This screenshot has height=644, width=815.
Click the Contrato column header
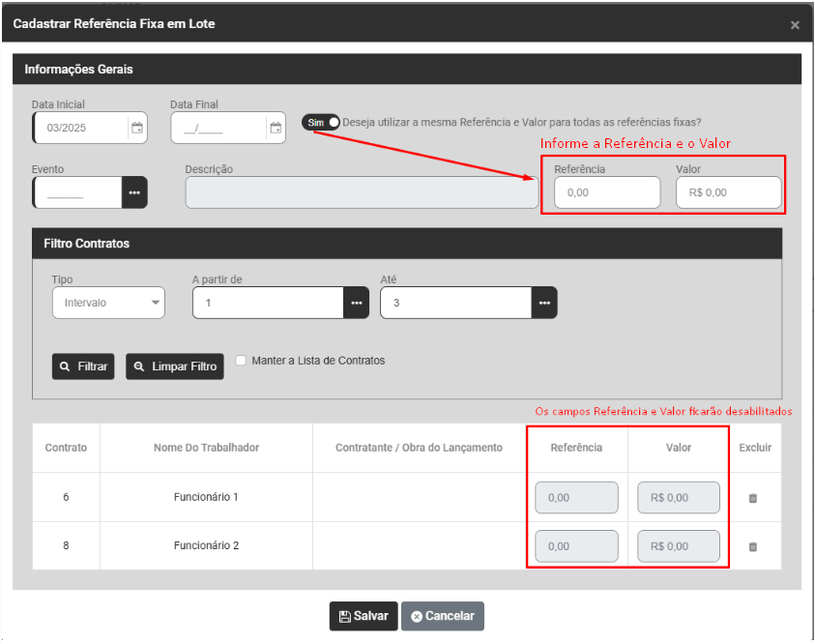click(x=66, y=448)
